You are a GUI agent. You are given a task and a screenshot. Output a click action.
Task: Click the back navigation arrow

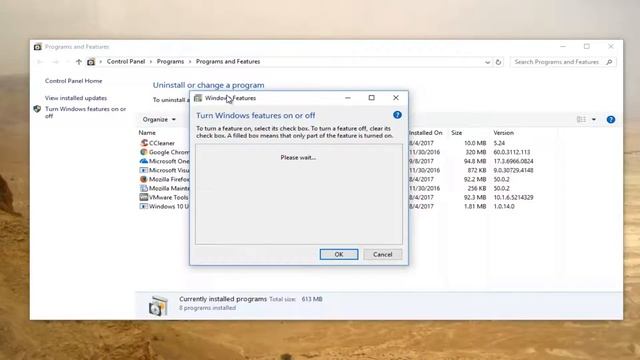[40, 62]
